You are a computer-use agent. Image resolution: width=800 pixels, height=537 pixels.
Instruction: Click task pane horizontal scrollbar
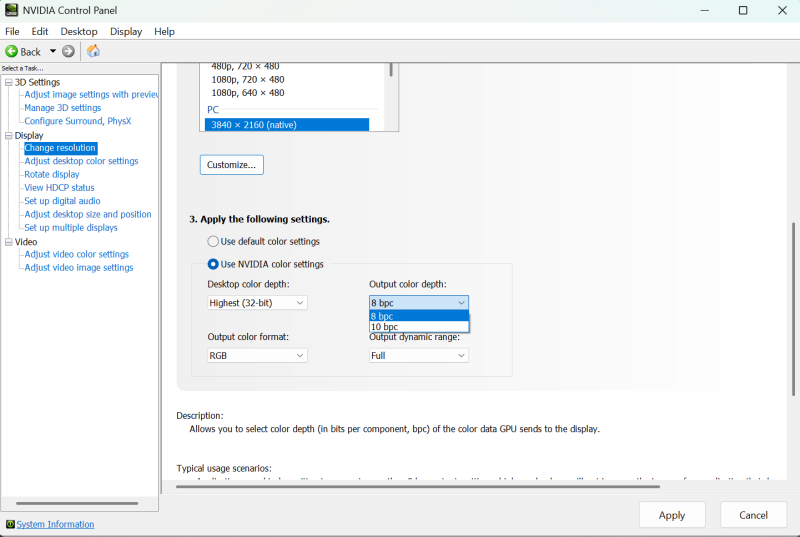77,503
